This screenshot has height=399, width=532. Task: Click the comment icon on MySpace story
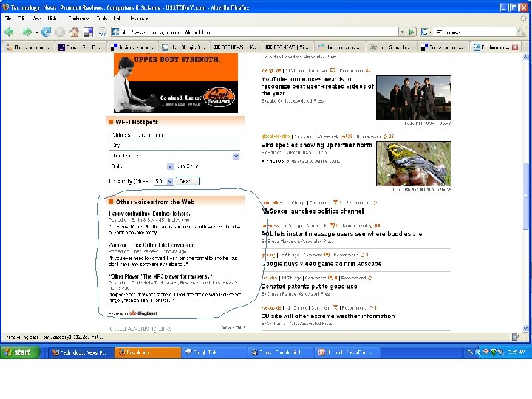point(335,202)
